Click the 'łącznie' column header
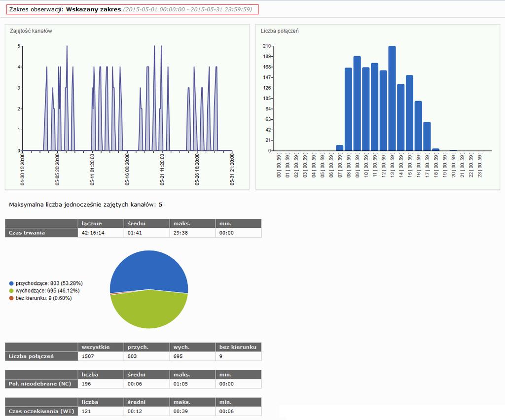 101,223
